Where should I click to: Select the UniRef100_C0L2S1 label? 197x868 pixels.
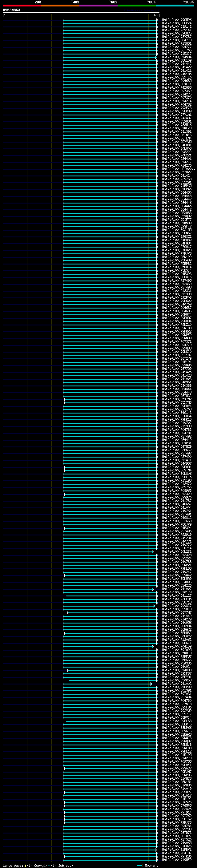click(x=177, y=551)
